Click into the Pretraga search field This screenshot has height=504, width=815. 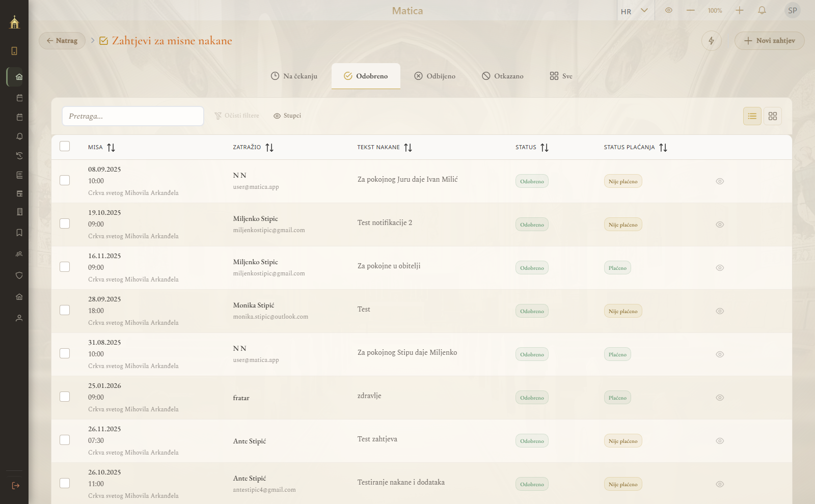coord(132,116)
